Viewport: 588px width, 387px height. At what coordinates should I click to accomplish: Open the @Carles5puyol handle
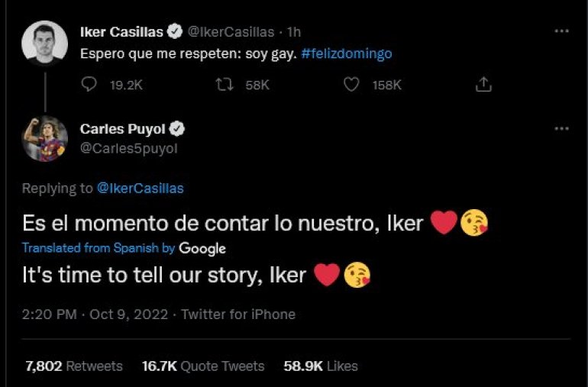point(128,149)
